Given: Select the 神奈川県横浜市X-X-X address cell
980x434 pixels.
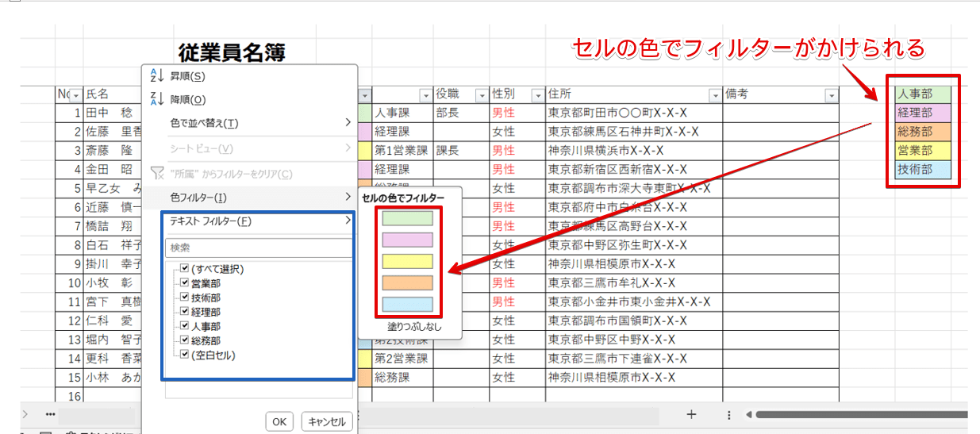Looking at the screenshot, I should (634, 151).
